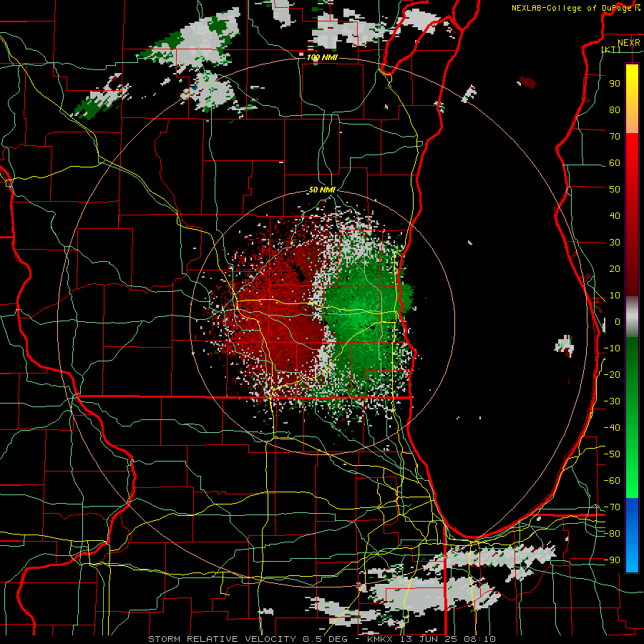Click the -20 value on the velocity scale
The height and width of the screenshot is (644, 644).
[x=612, y=374]
